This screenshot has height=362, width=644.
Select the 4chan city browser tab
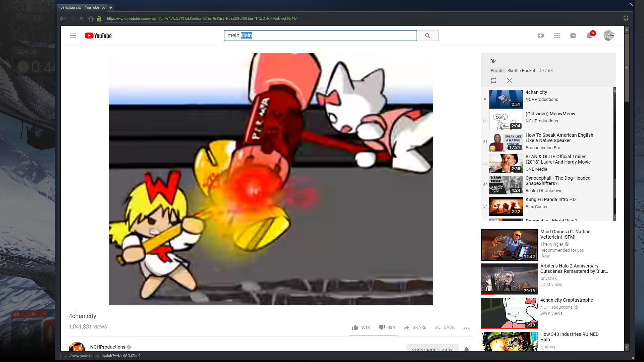click(x=79, y=7)
